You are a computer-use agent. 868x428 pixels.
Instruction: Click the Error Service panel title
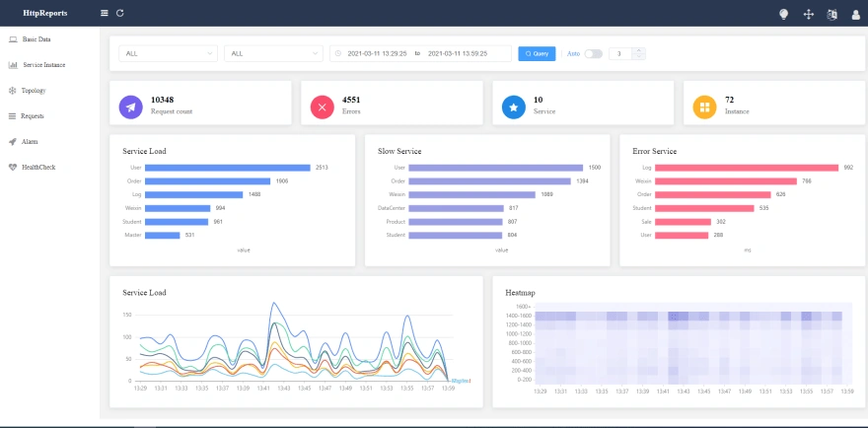pos(654,151)
